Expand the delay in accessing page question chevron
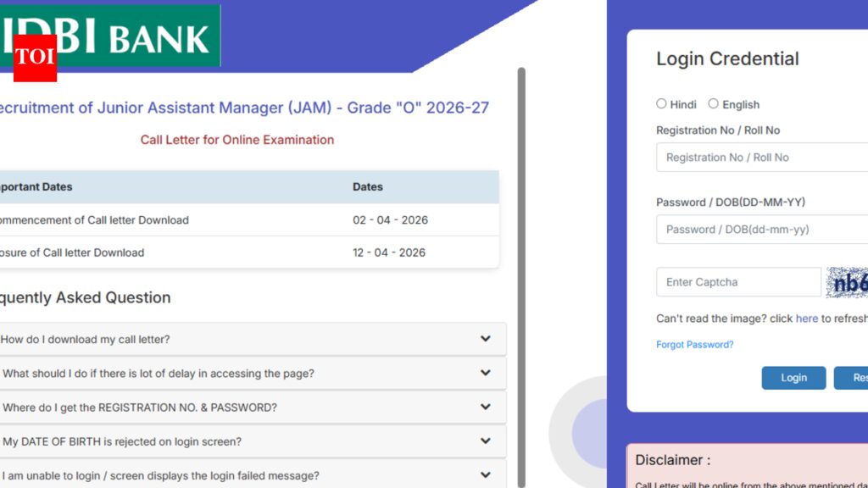868x488 pixels. pos(485,373)
